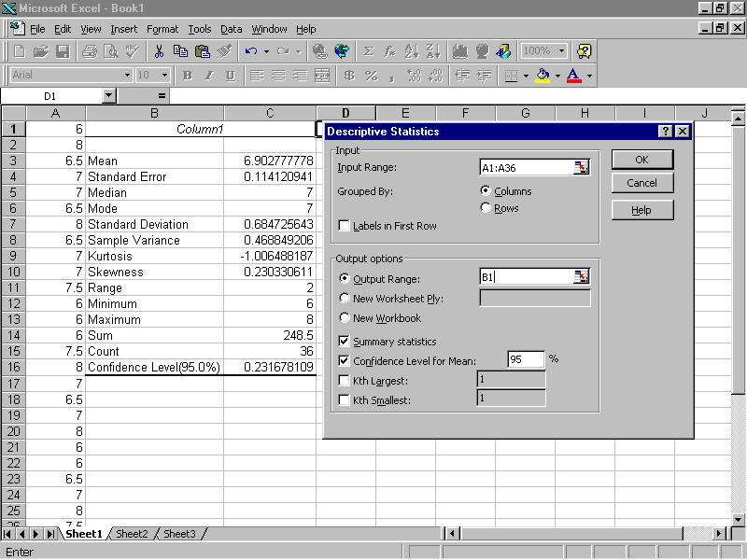Enable Labels in First Row checkbox
Screen dimensions: 747x560
coord(345,223)
